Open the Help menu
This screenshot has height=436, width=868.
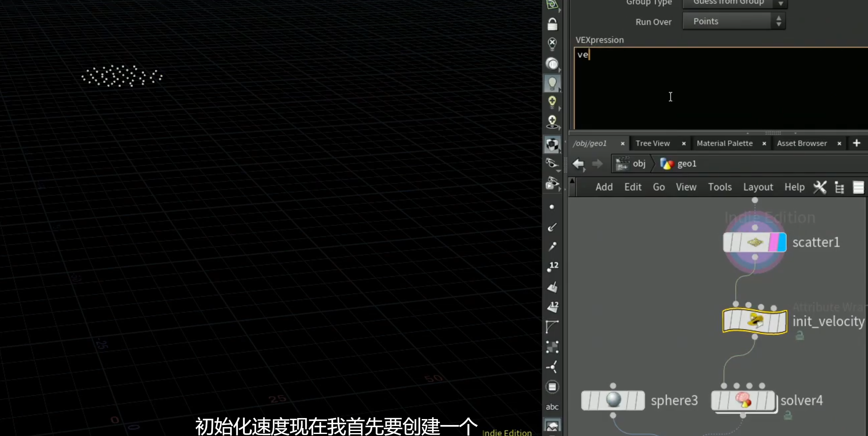click(x=794, y=187)
